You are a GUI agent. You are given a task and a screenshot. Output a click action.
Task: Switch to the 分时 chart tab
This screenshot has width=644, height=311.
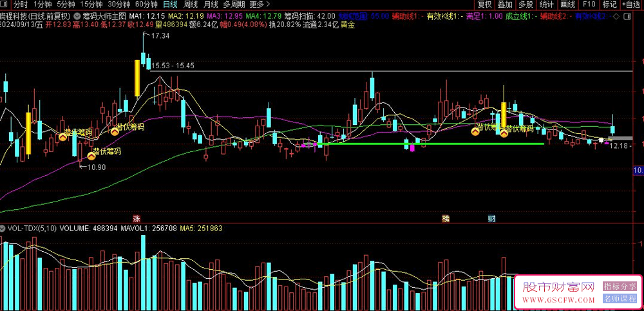coord(21,5)
